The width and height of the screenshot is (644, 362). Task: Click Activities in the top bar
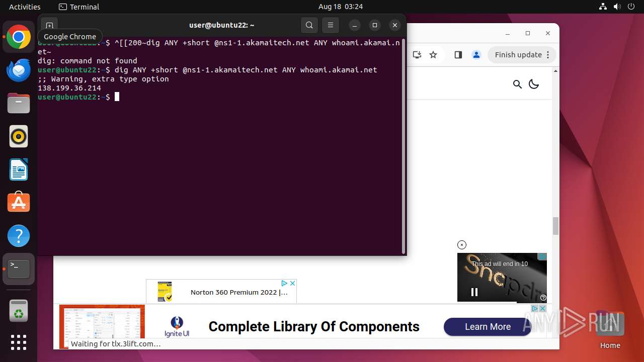point(25,7)
